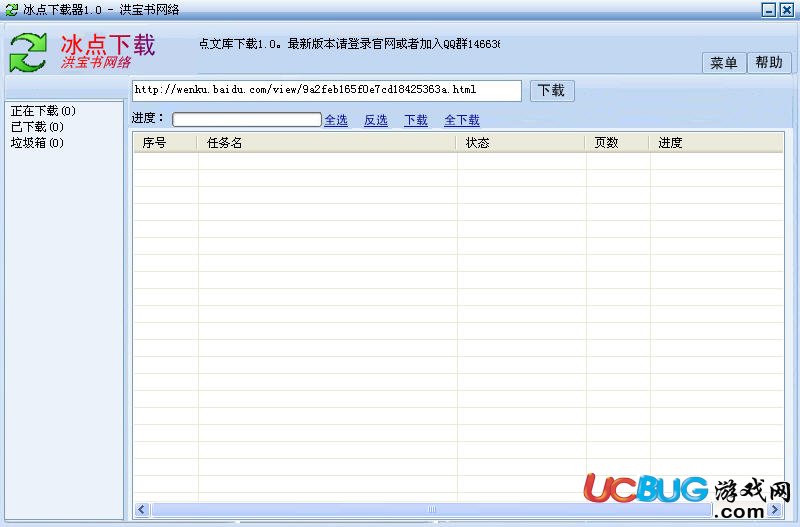Minimize the 冰点下载器 window

[x=769, y=10]
